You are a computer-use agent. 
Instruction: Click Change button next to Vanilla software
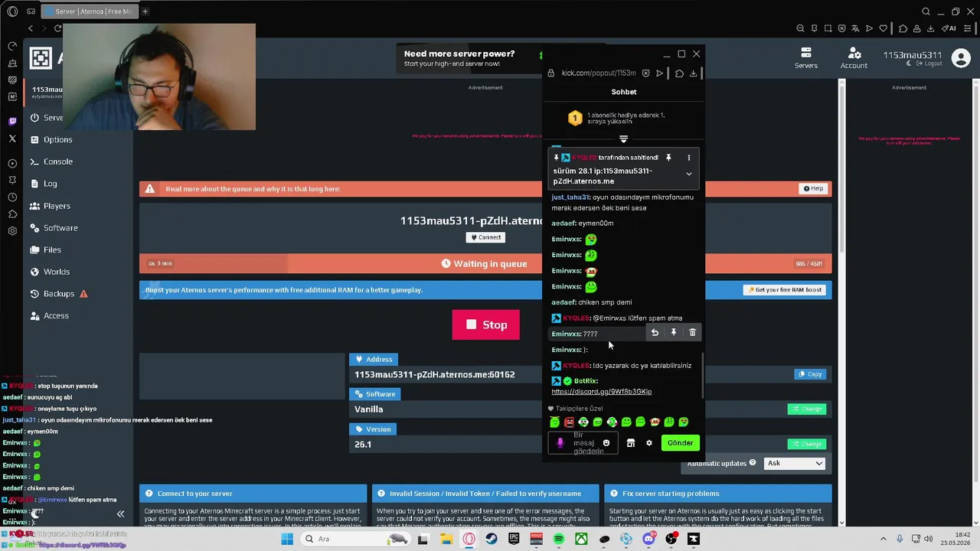(807, 409)
